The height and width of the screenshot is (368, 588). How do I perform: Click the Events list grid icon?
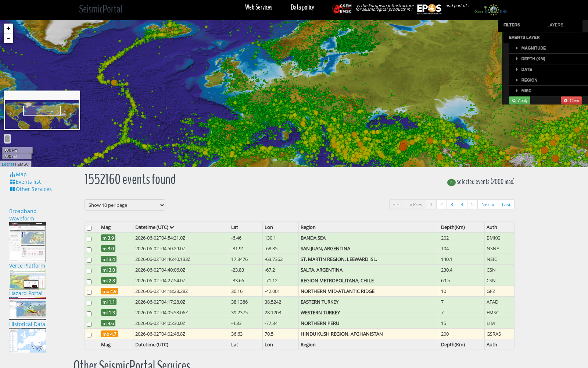(x=12, y=182)
